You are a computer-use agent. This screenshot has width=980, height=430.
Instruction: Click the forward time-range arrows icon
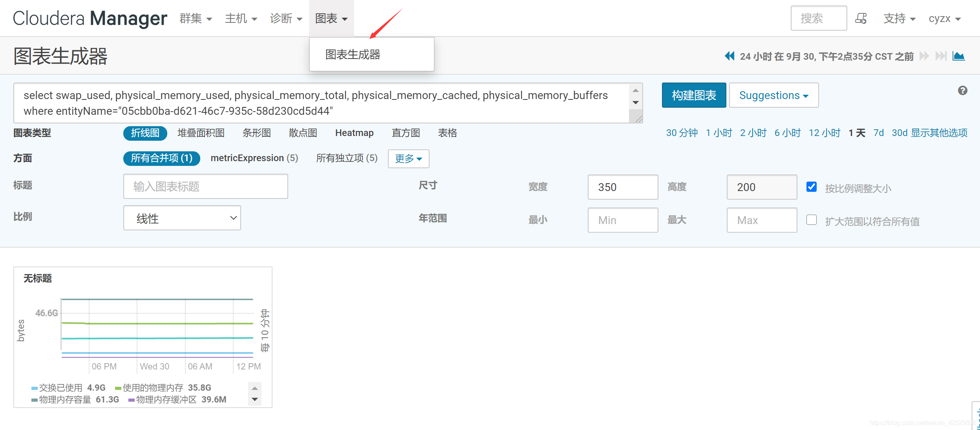(x=925, y=56)
